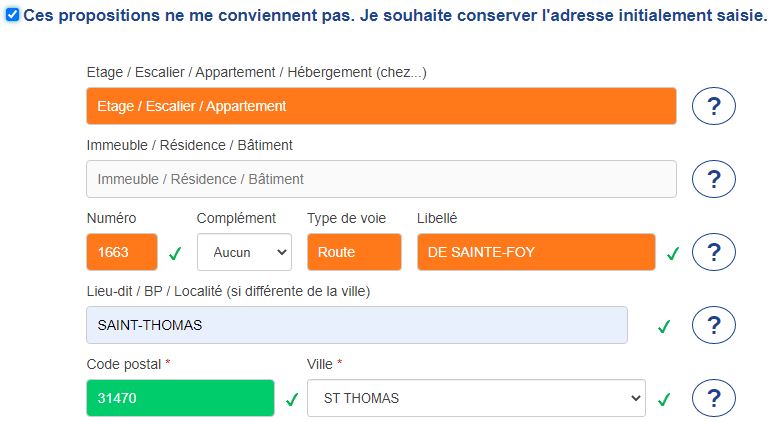Focus the Immeuble / Résidence / Bâtiment field
The height and width of the screenshot is (422, 771).
(x=381, y=179)
